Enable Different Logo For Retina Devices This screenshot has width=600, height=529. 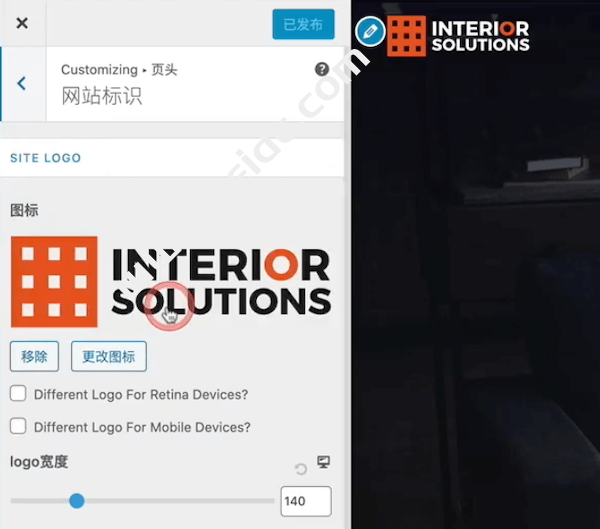tap(18, 393)
